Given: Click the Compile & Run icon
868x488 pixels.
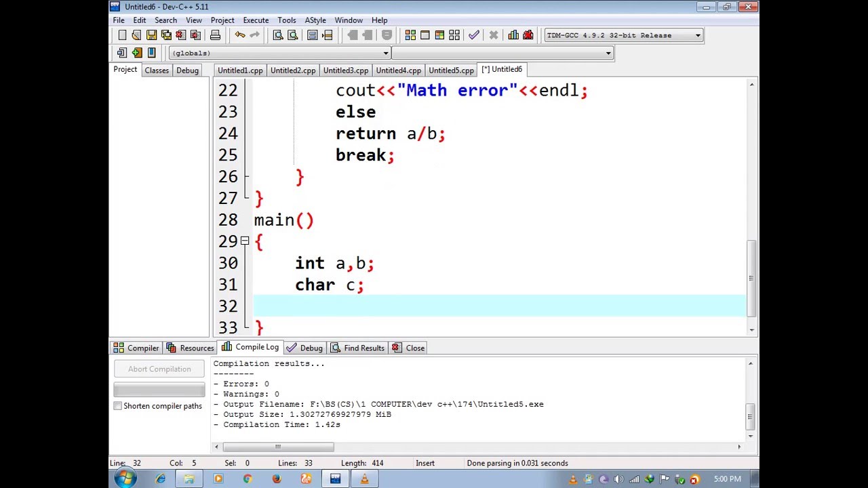Looking at the screenshot, I should click(x=439, y=35).
